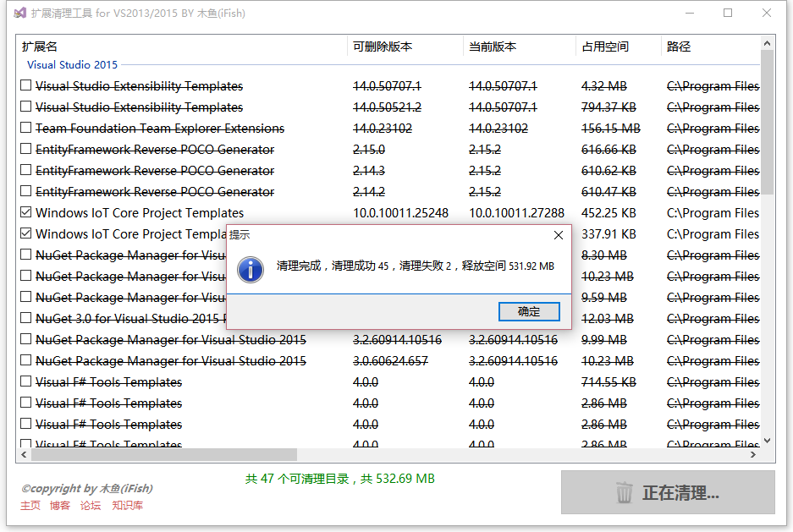The width and height of the screenshot is (793, 532).
Task: Click the vertical scrollbar up arrow
Action: point(768,42)
